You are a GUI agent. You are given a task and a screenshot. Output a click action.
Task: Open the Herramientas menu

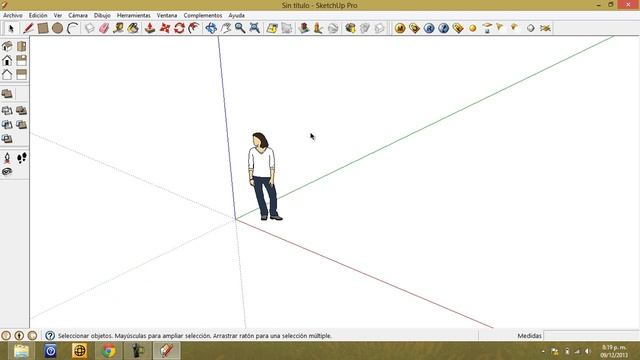(x=134, y=16)
